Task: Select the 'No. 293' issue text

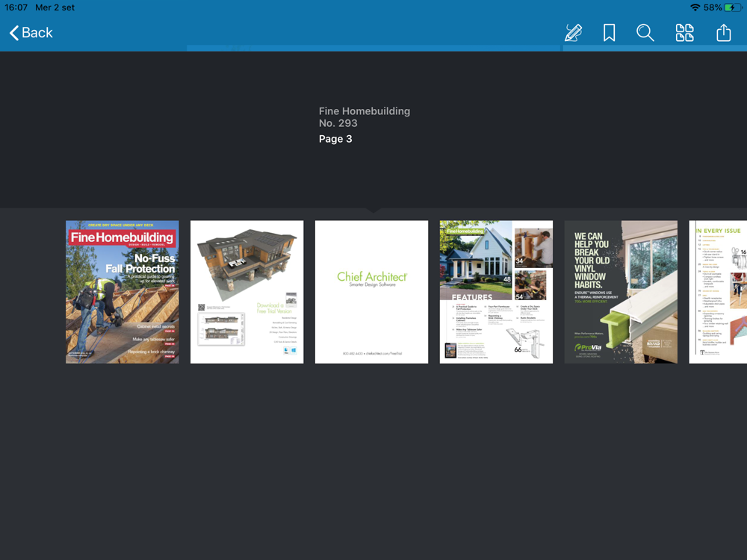Action: click(x=338, y=123)
